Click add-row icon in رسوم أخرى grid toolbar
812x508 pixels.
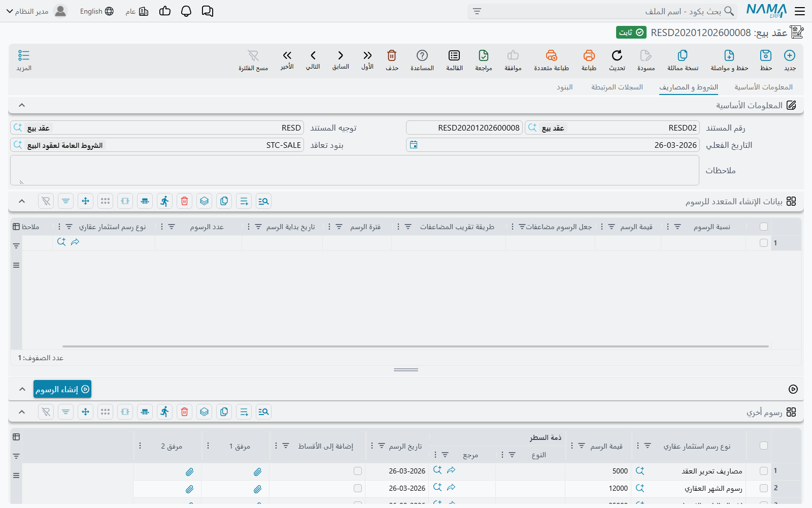tap(244, 412)
